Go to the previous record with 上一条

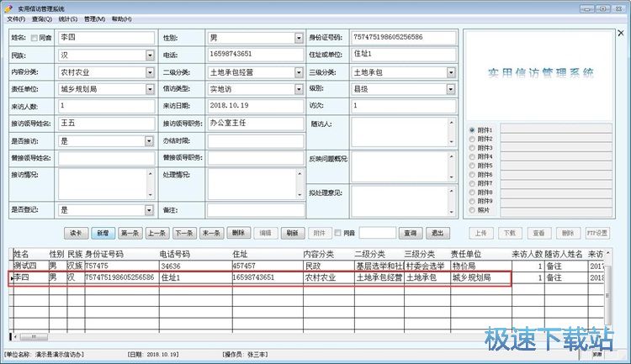[157, 233]
